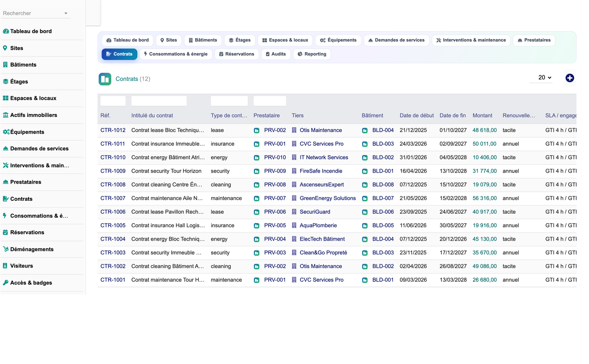Open prestataire link PRV-010
This screenshot has height=364, width=589.
[x=275, y=158]
